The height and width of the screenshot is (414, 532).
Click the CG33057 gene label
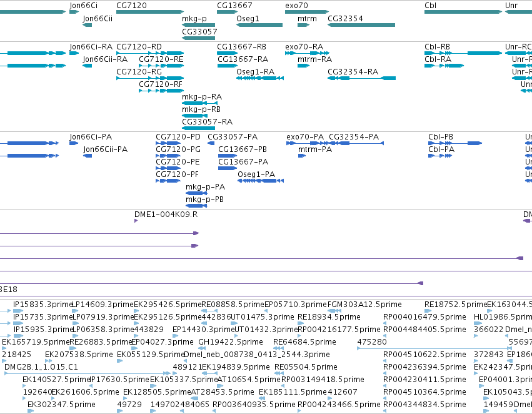pos(199,31)
